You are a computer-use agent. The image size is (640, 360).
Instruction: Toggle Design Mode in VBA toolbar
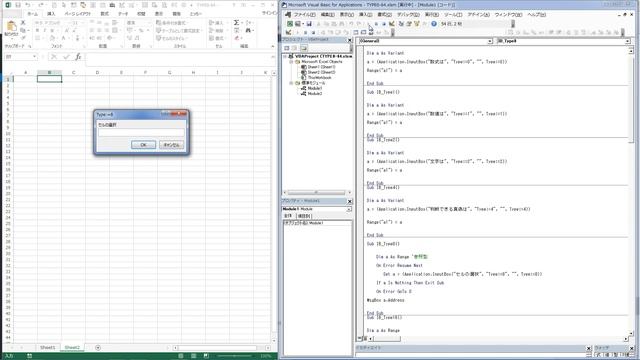click(392, 24)
